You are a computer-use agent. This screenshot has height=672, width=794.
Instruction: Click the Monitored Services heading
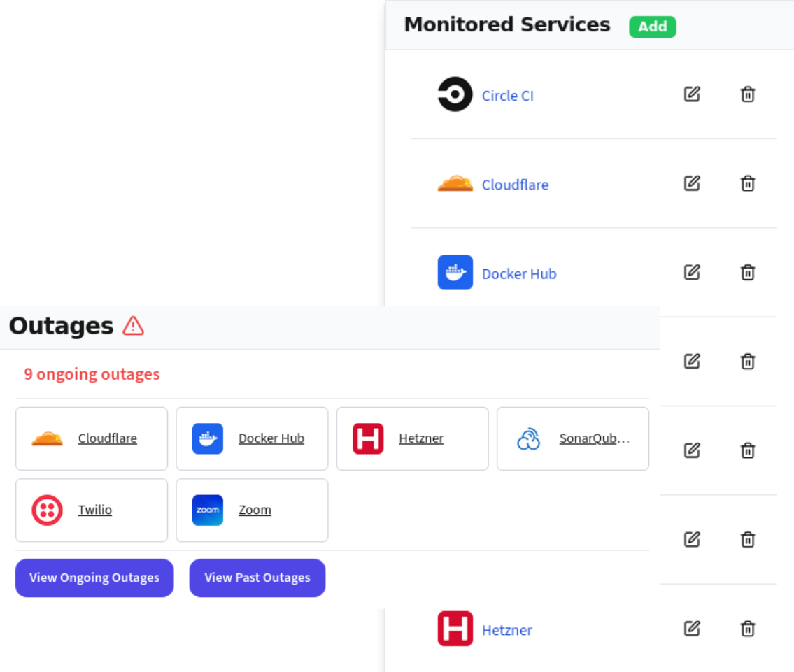tap(507, 24)
